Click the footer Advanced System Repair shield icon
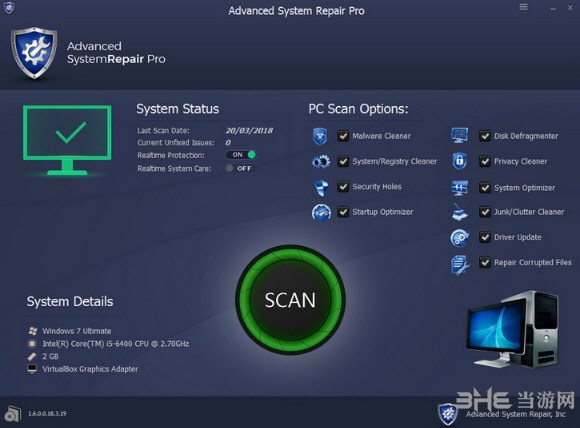 click(448, 414)
